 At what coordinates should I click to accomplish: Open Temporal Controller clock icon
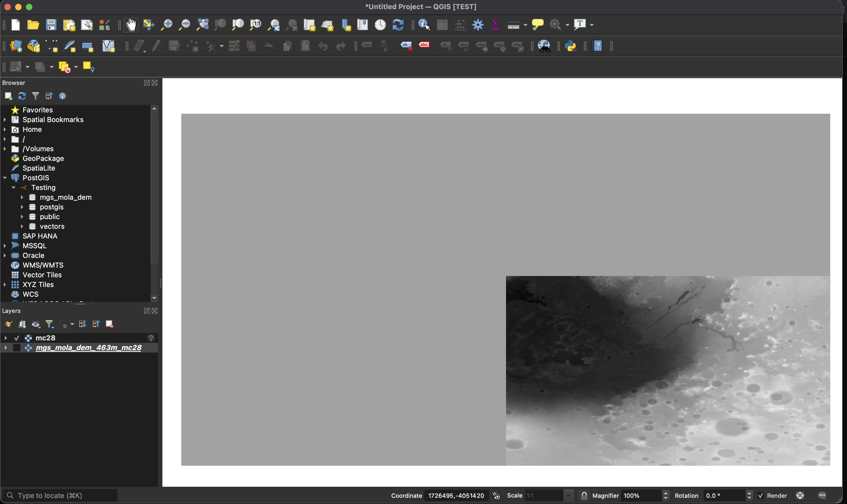tap(380, 25)
